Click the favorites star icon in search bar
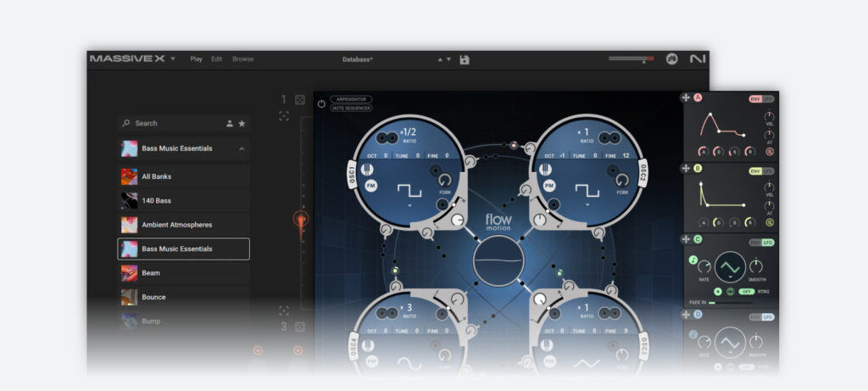 click(242, 123)
